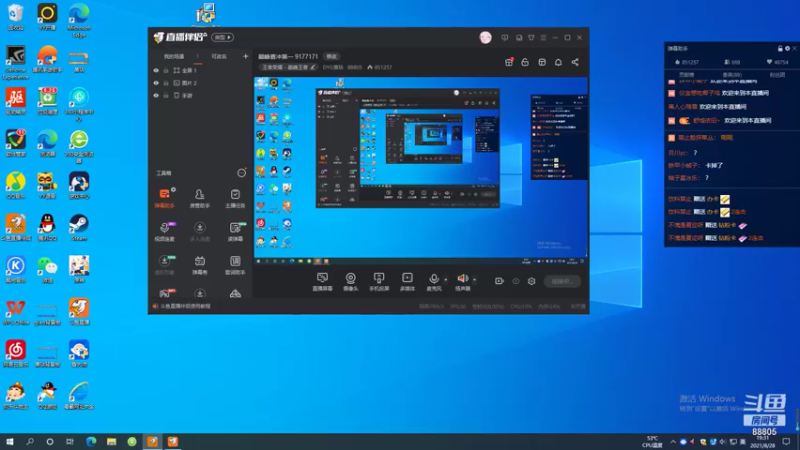
Task: Switch to leftmost tab in 弹幕助手 window
Action: 686,74
